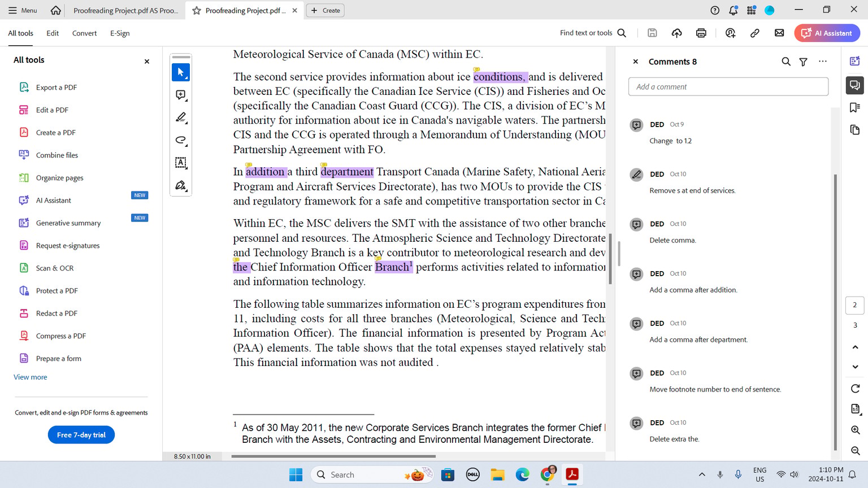The width and height of the screenshot is (868, 488).
Task: Open the Edit tab
Action: tap(53, 33)
